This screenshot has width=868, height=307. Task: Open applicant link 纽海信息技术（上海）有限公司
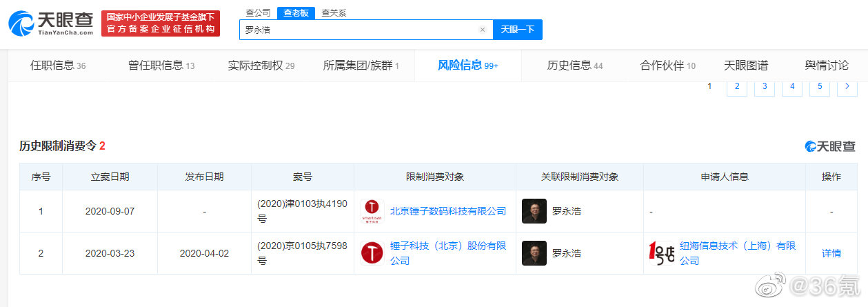(738, 253)
